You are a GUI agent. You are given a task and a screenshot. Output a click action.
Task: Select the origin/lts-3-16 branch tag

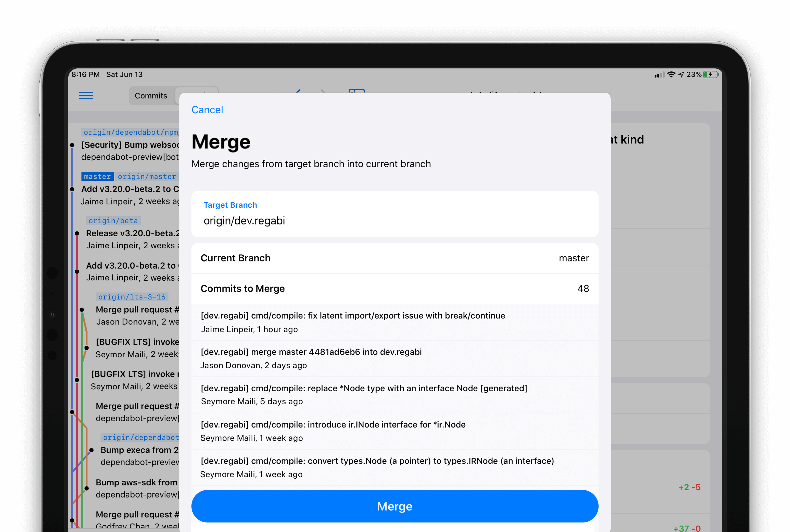pos(132,297)
